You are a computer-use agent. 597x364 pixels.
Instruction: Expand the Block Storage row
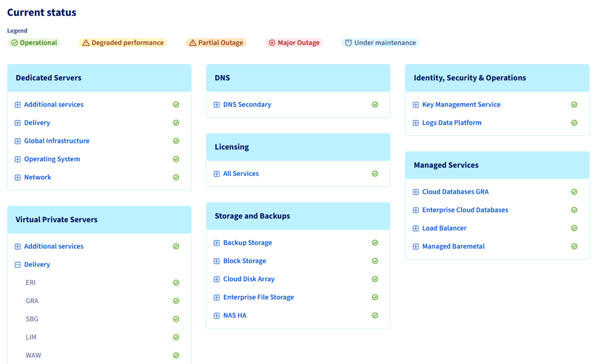click(217, 261)
